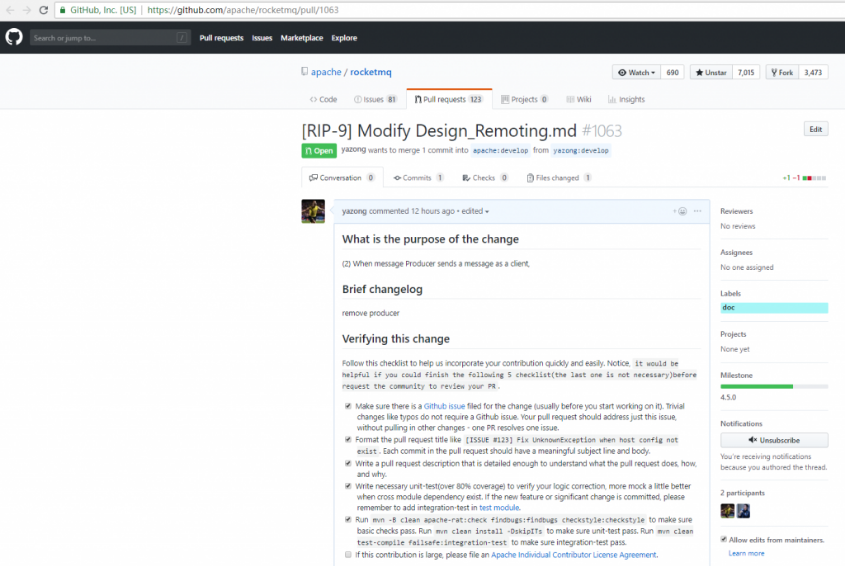Select the Checks tab

click(x=484, y=178)
